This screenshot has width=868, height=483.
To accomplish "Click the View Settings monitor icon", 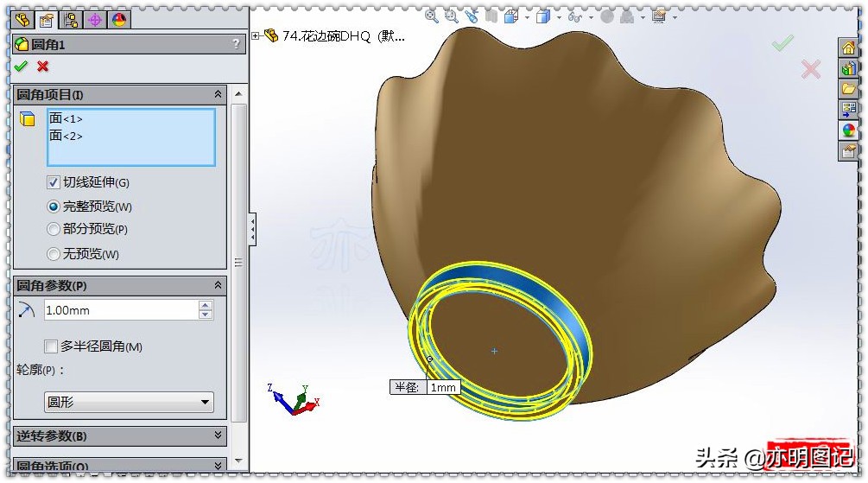I will click(659, 16).
